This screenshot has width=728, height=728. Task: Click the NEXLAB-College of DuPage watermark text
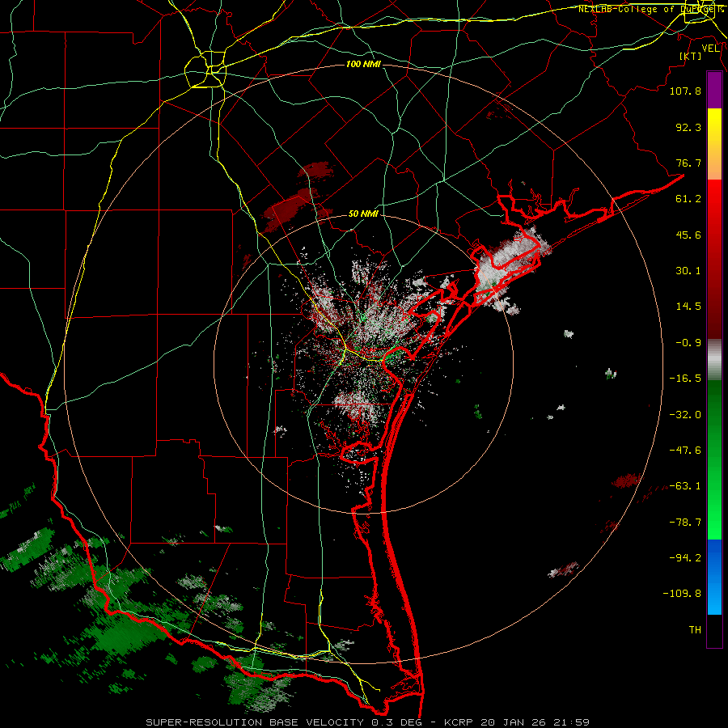coord(650,9)
